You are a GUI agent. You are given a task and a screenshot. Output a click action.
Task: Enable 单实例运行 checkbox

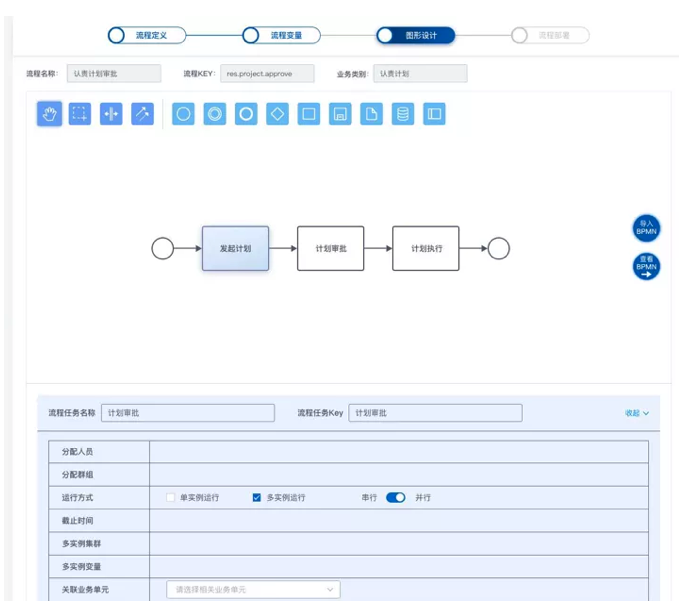[171, 497]
